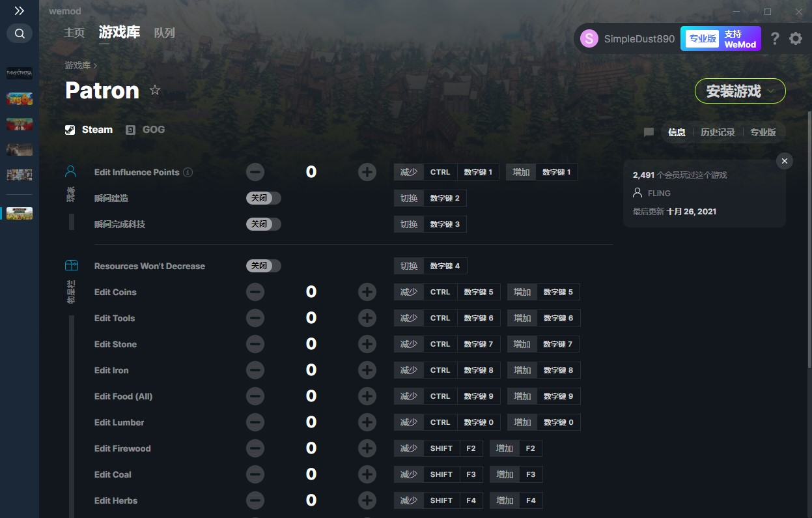The width and height of the screenshot is (812, 518).
Task: Increase Edit Coins with plus icon
Action: [367, 292]
